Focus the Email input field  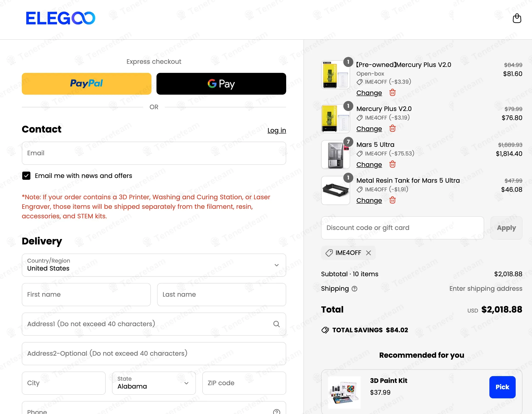tap(154, 153)
